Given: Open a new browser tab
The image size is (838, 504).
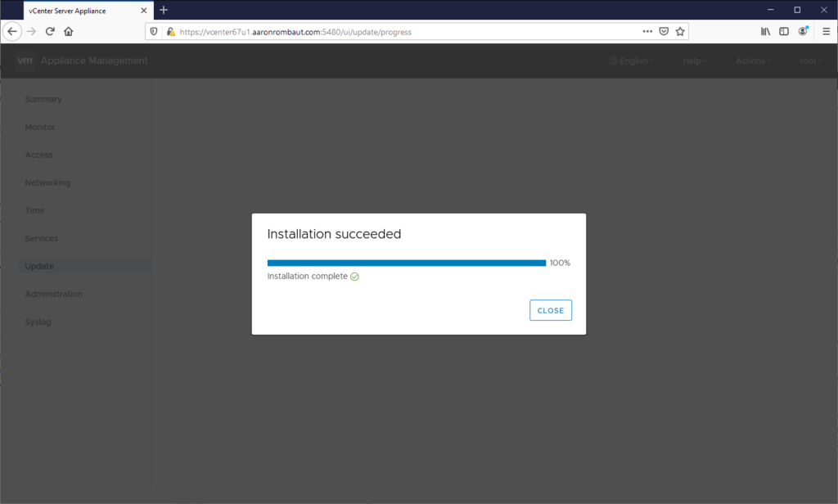Looking at the screenshot, I should point(164,10).
